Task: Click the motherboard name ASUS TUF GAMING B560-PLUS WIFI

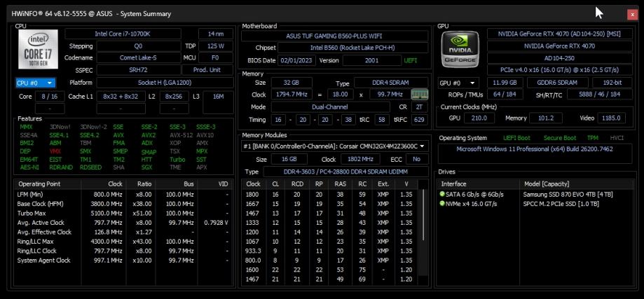Action: click(334, 36)
